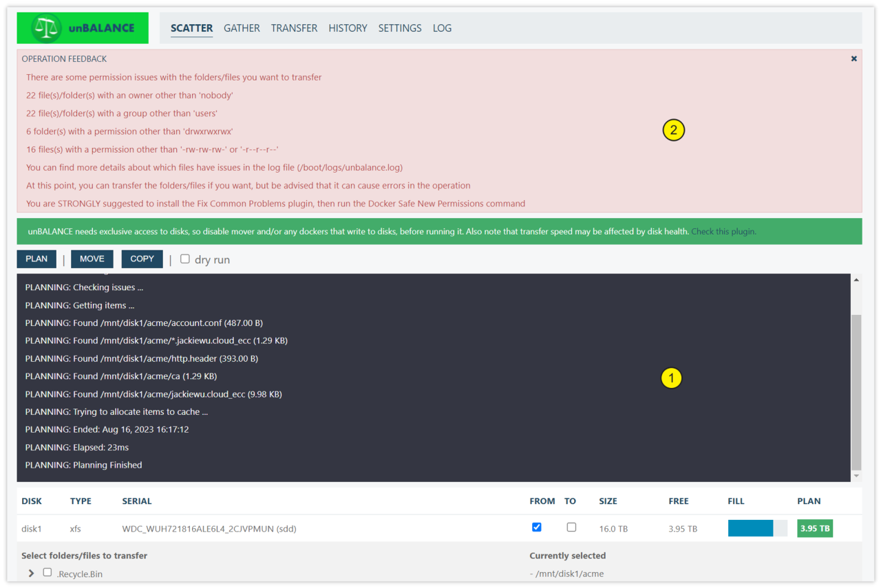Click the MOVE button
Image resolution: width=881 pixels, height=588 pixels.
point(92,259)
